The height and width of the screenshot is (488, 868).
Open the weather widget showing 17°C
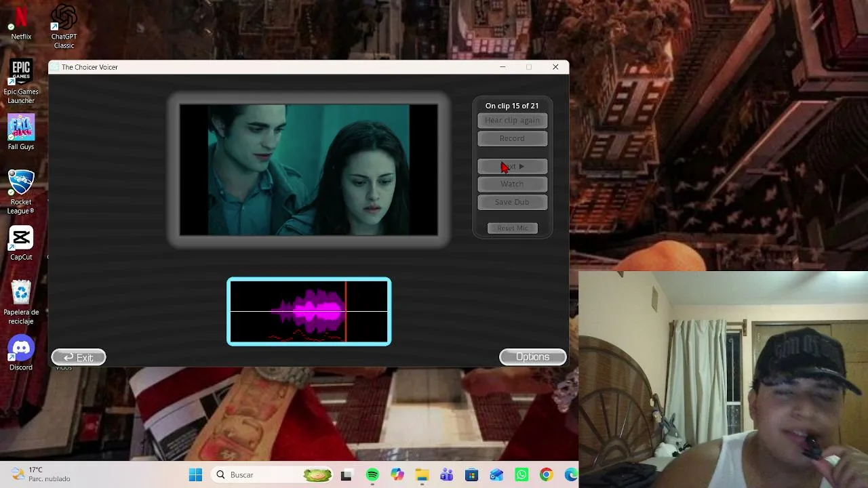coord(41,474)
